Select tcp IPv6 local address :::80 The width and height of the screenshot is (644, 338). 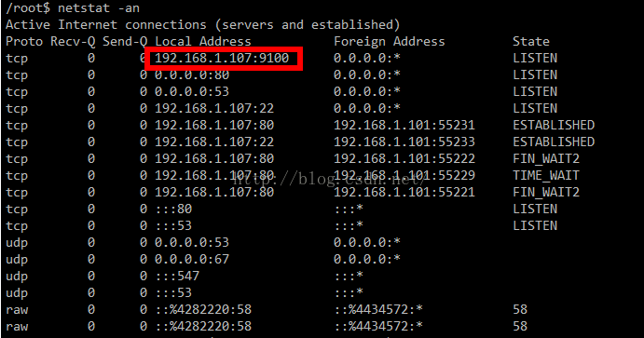coord(174,210)
